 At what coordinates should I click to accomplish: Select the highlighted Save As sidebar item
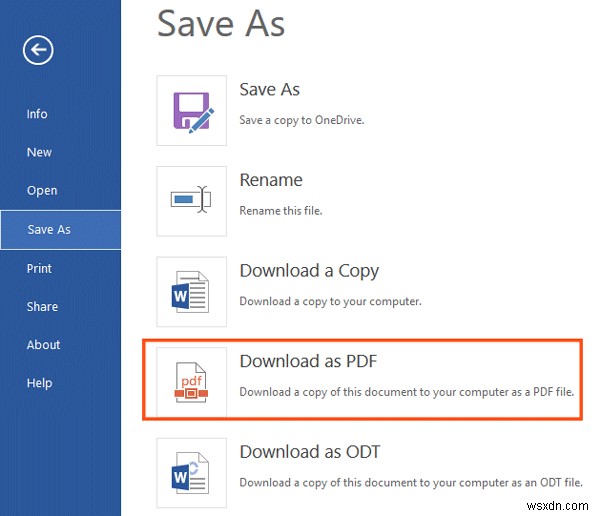[x=49, y=229]
